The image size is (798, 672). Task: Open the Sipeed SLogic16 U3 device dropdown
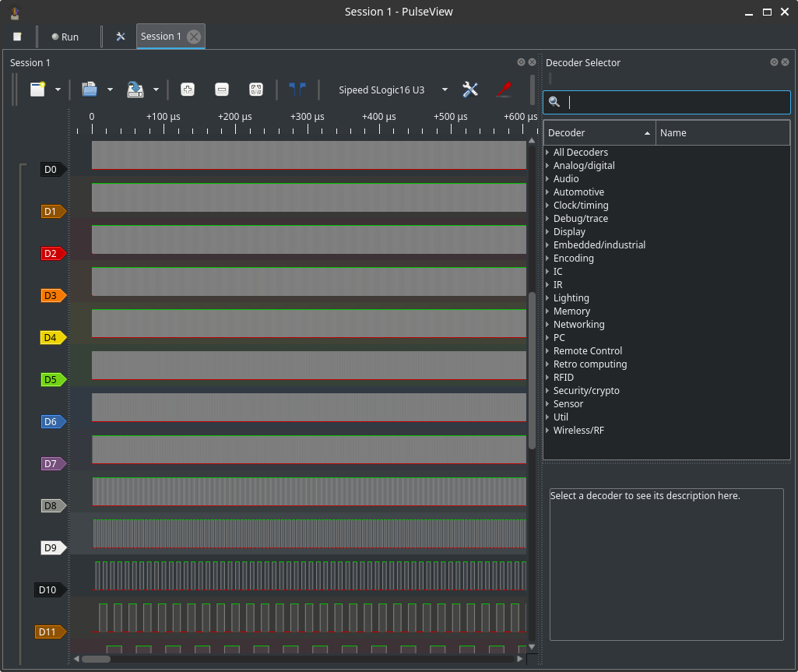point(392,90)
